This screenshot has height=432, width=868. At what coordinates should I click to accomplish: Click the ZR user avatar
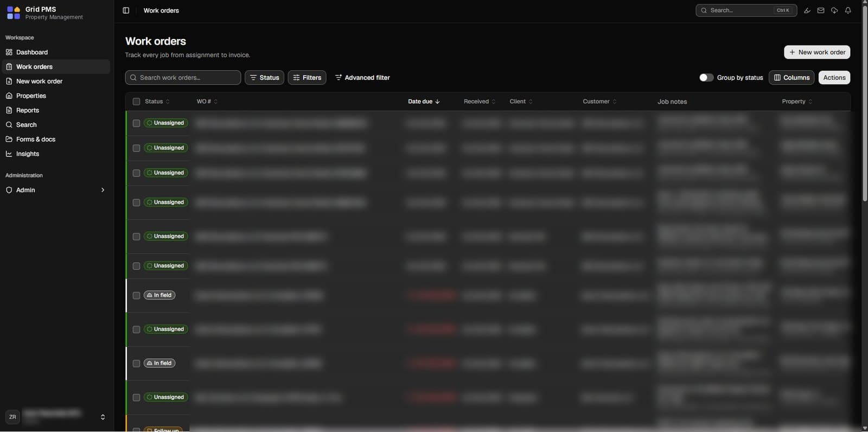[x=12, y=417]
